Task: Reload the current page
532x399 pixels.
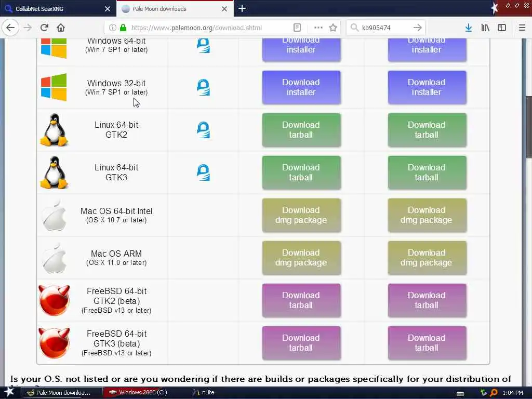Action: pyautogui.click(x=44, y=28)
